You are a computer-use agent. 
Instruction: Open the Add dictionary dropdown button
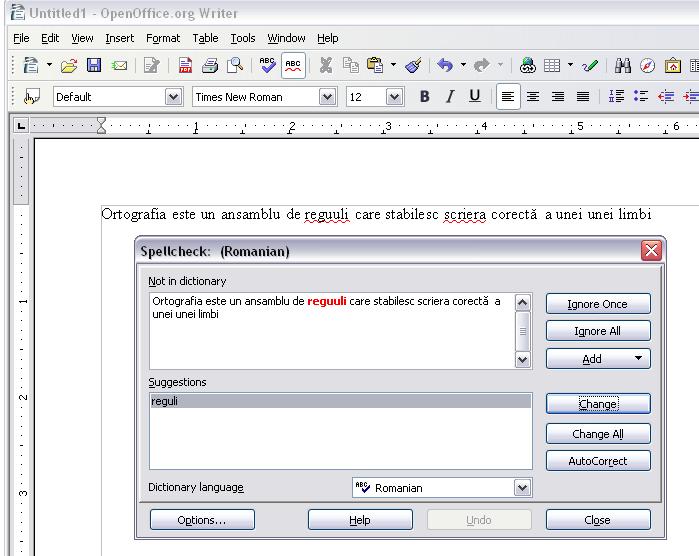(598, 358)
